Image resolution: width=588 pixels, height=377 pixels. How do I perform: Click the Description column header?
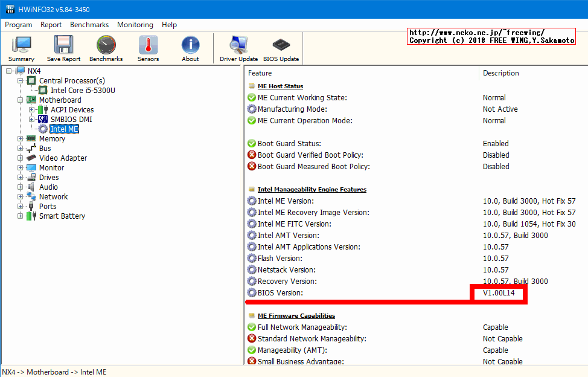[500, 73]
